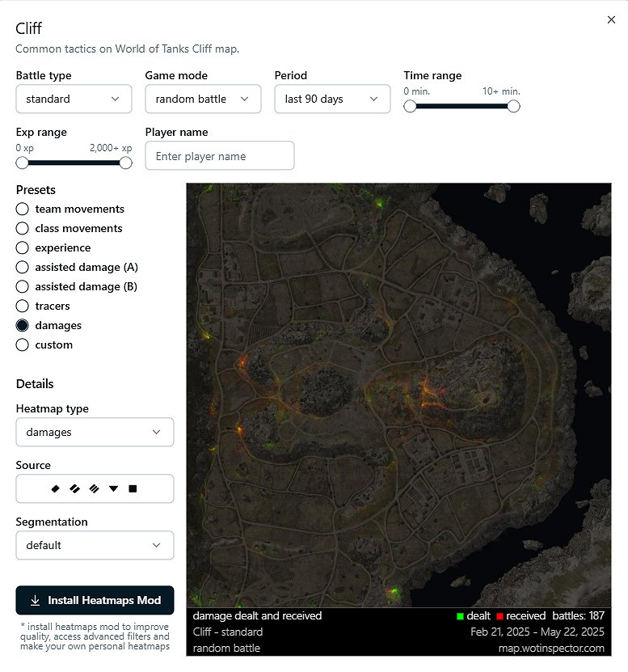
Task: Toggle the light tank source icon
Action: pos(55,488)
